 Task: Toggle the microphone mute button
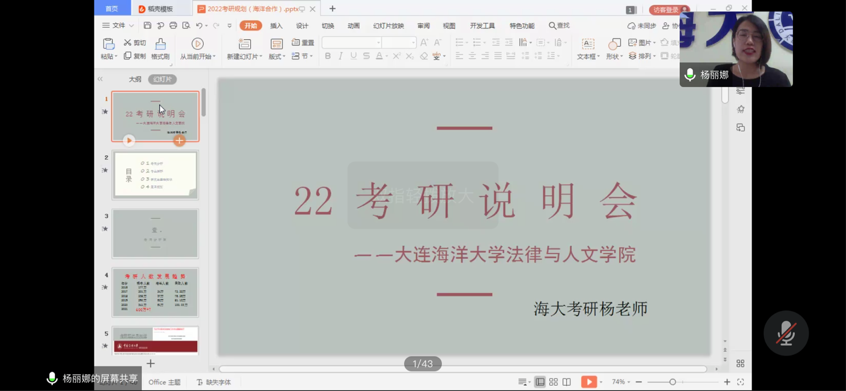[x=786, y=333]
